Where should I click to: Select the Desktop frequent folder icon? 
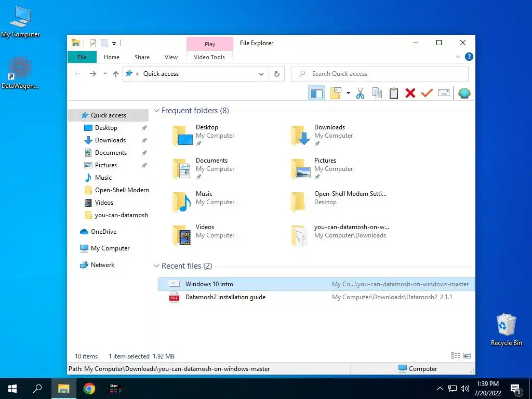click(x=182, y=136)
